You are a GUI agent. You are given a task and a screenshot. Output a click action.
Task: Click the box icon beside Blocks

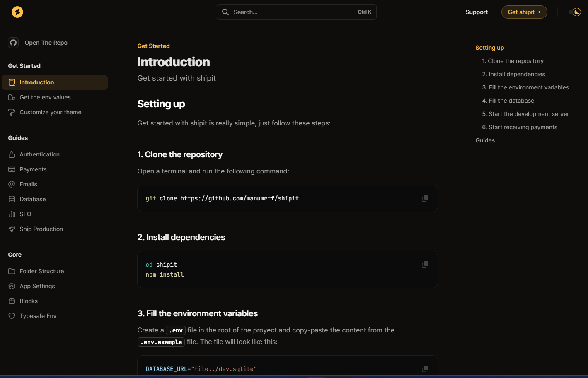(12, 301)
